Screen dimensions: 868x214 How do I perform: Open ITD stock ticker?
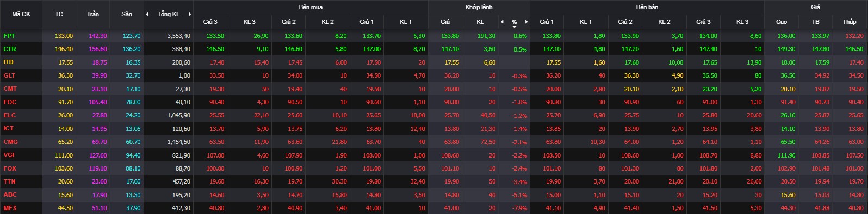click(x=9, y=62)
